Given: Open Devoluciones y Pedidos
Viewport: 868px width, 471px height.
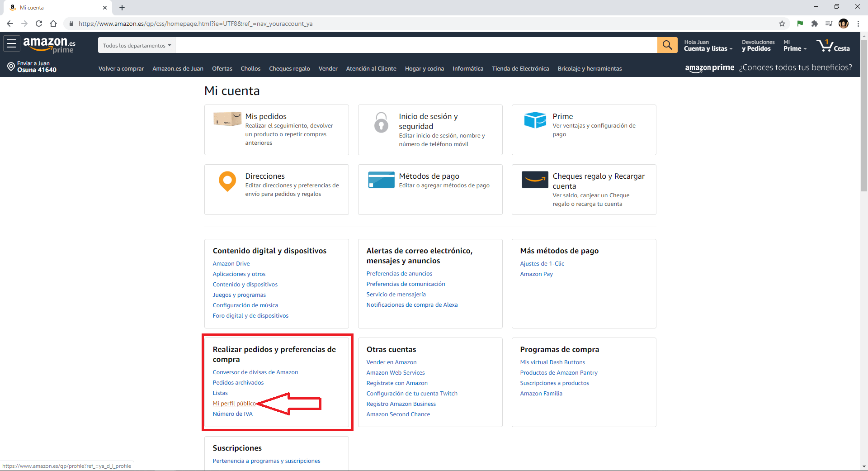Looking at the screenshot, I should 758,45.
